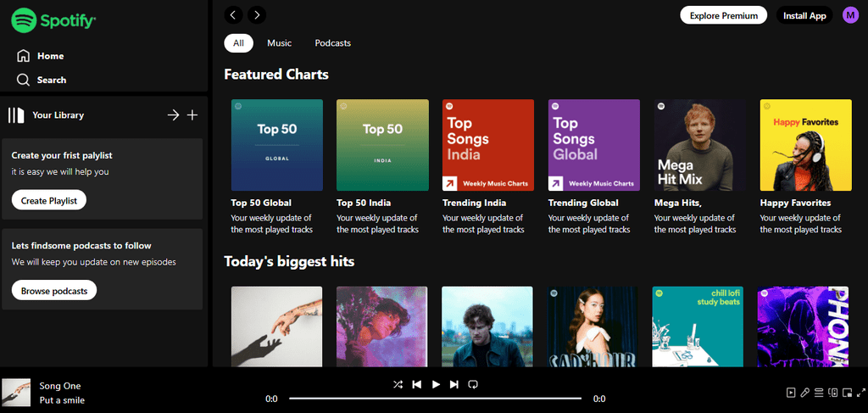
Task: Click the Top 50 India title text
Action: [364, 203]
